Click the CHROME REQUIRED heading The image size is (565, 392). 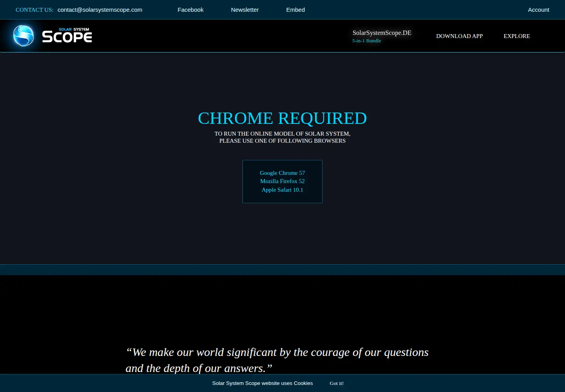[x=282, y=118]
